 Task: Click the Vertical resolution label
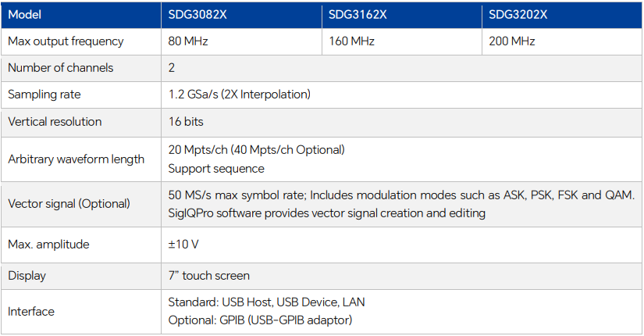(55, 122)
